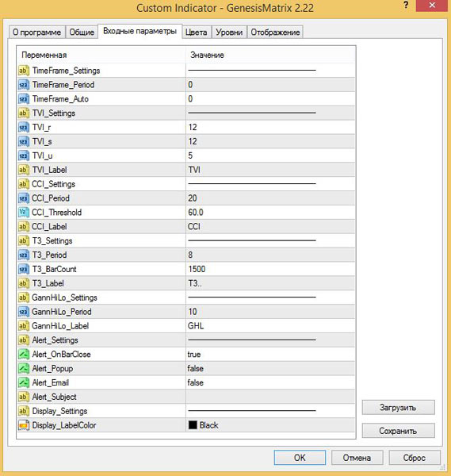Image resolution: width=451 pixels, height=476 pixels.
Task: Switch to the Уровни tab
Action: 229,33
